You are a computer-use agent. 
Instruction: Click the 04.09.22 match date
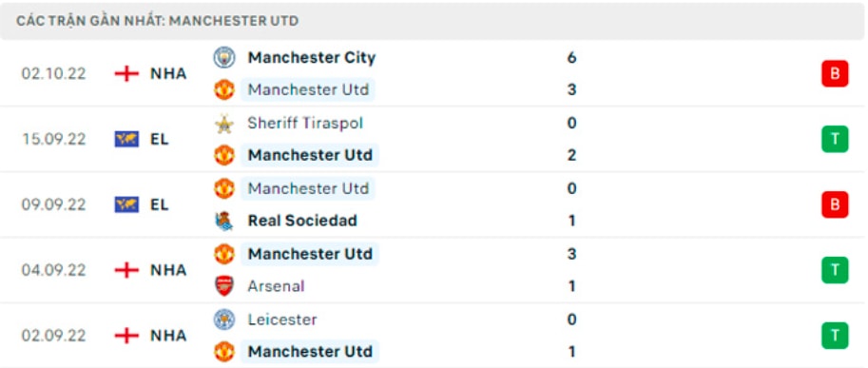click(53, 270)
